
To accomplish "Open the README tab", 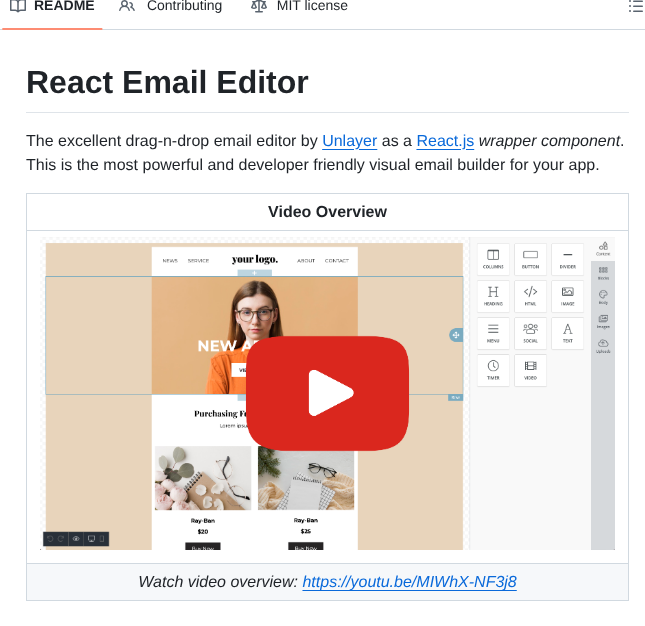I will (52, 6).
